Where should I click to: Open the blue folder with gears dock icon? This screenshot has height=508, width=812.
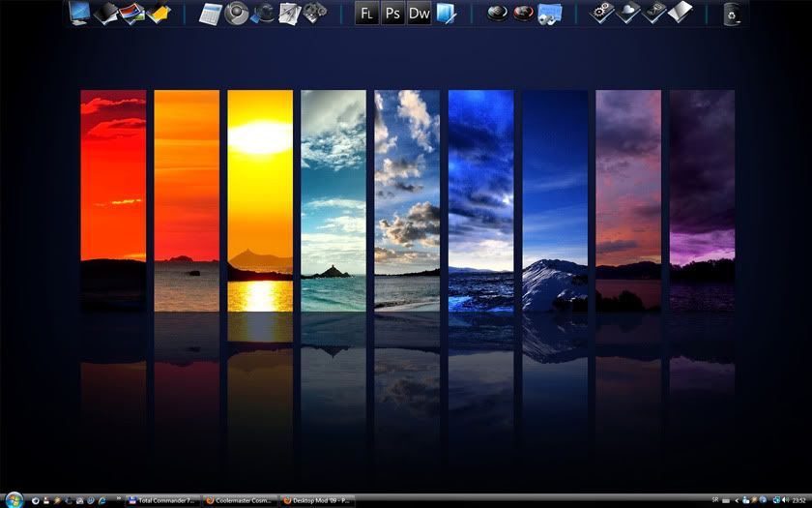(x=549, y=14)
